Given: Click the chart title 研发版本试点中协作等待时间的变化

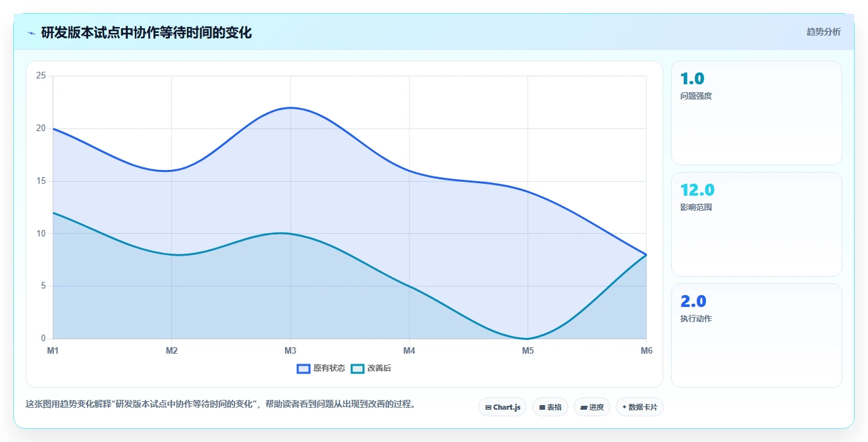Looking at the screenshot, I should [x=146, y=32].
